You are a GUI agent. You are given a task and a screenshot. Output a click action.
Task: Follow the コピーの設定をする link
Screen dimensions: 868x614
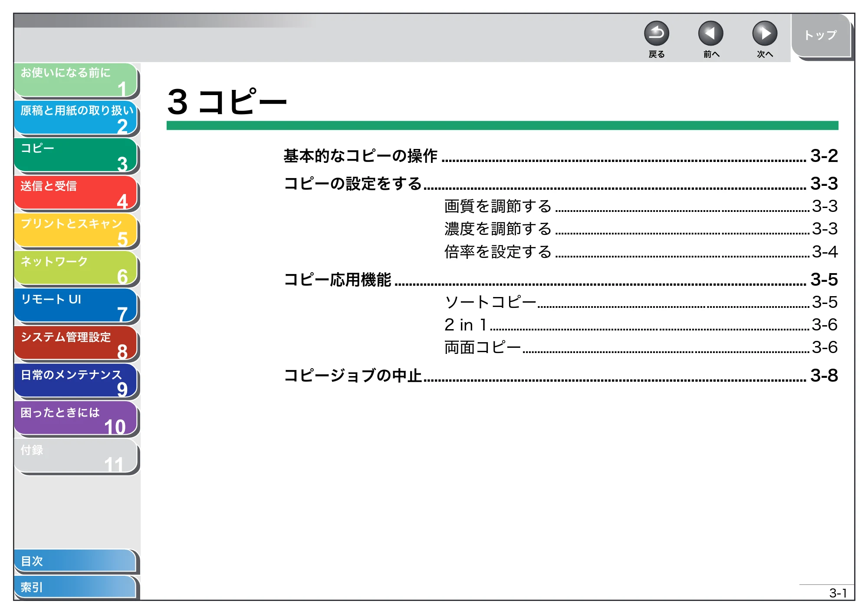(561, 184)
